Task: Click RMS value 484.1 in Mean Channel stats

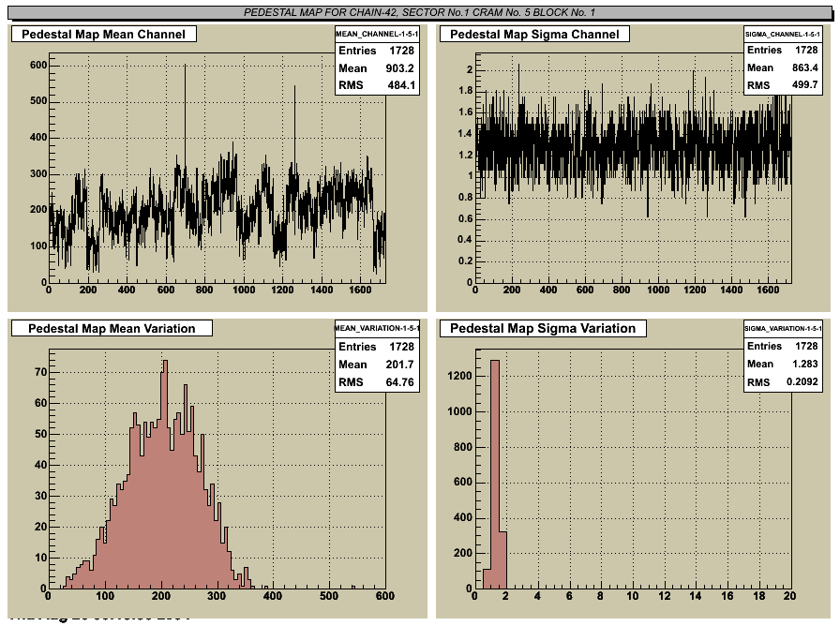Action: click(x=401, y=85)
